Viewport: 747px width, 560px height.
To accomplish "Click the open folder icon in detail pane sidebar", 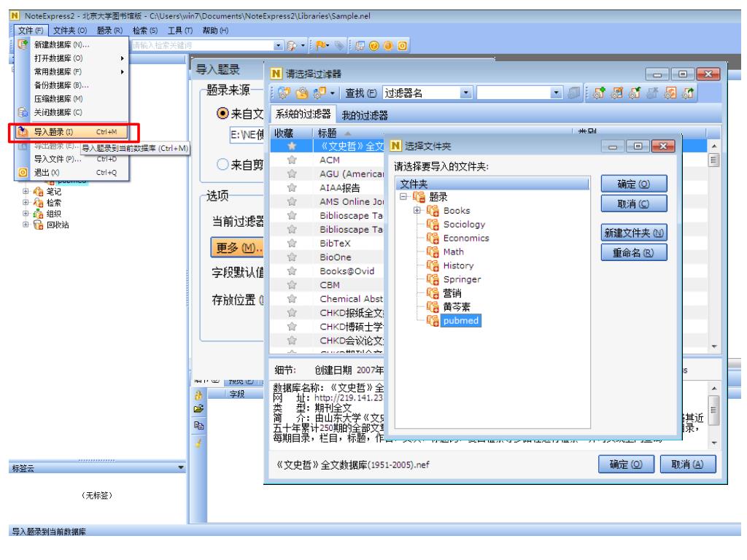I will (x=198, y=408).
